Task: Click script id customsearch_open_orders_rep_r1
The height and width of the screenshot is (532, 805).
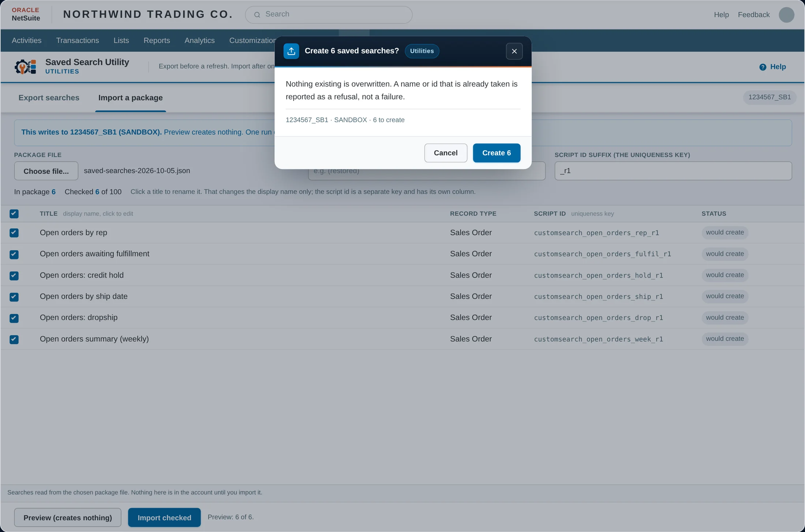Action: click(x=596, y=233)
